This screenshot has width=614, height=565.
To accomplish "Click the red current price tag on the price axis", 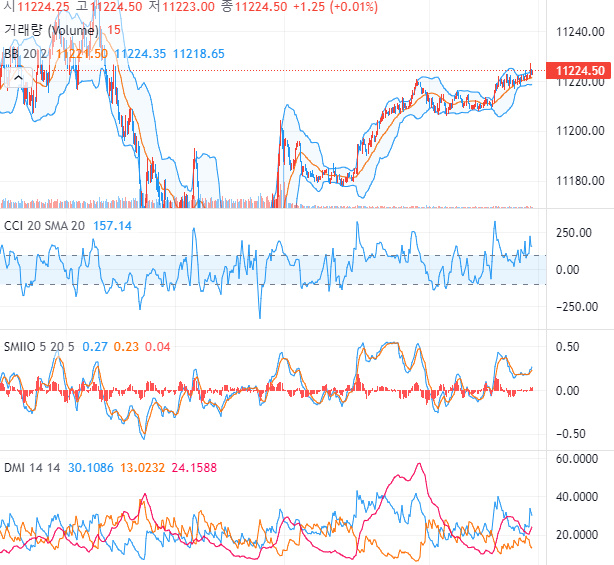I will point(580,71).
